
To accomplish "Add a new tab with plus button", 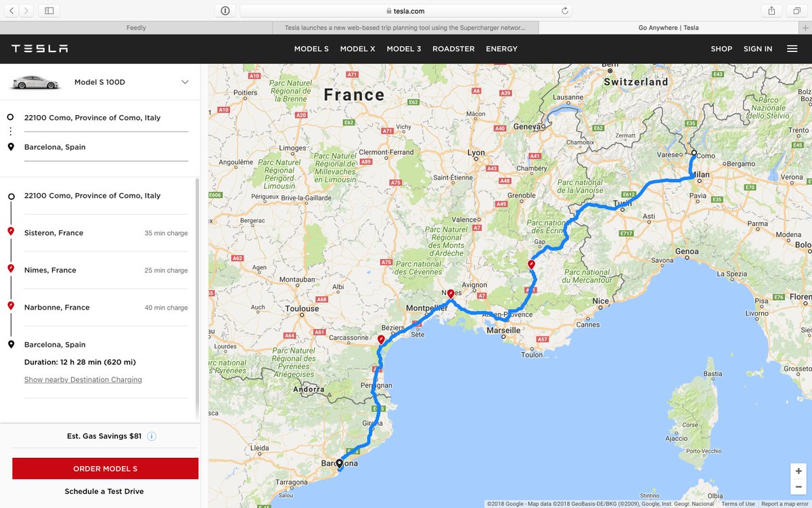I will click(805, 28).
